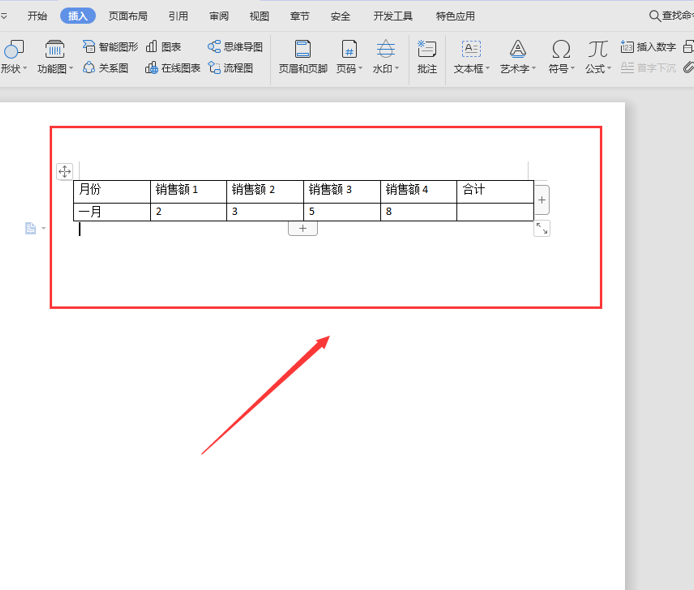Open the 视图 tab
This screenshot has height=590, width=694.
[x=259, y=16]
